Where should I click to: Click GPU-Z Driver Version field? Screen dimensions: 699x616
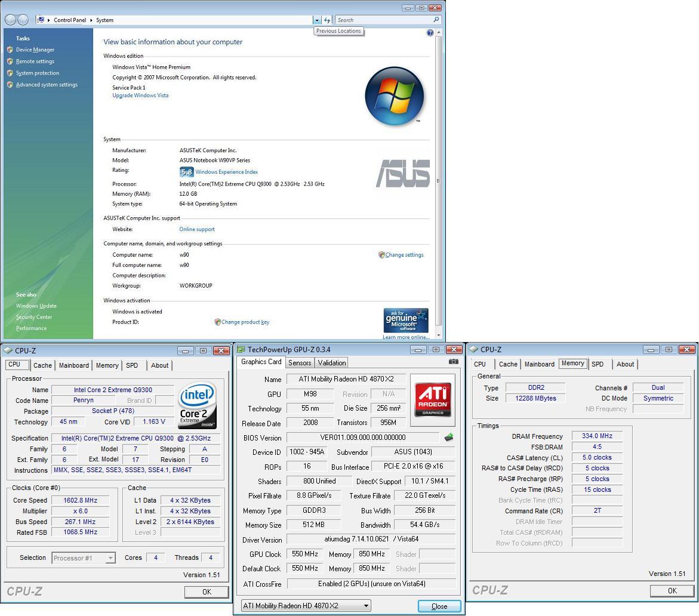[371, 539]
